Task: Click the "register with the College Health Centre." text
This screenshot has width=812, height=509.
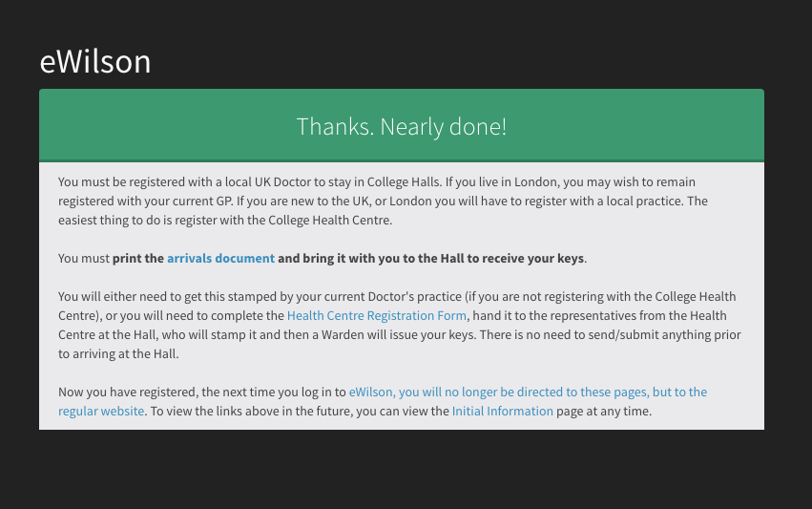Action: click(283, 221)
